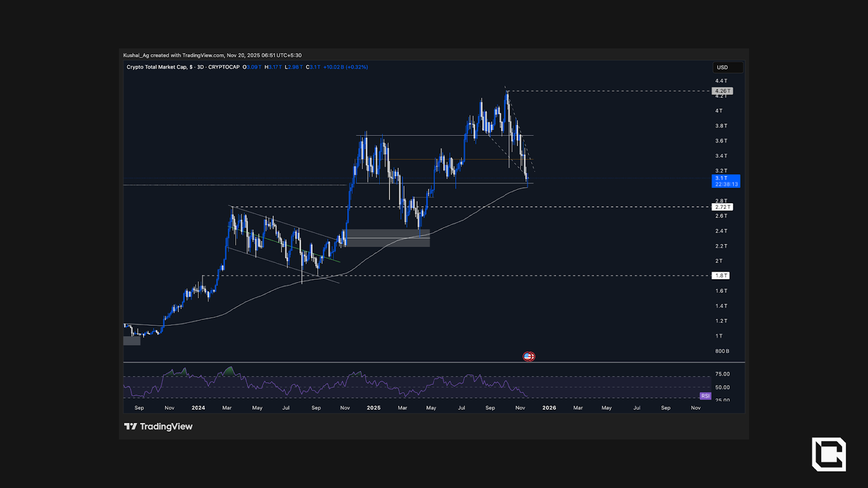Click the +10.02B (+0.32%) change value
868x488 pixels.
346,67
